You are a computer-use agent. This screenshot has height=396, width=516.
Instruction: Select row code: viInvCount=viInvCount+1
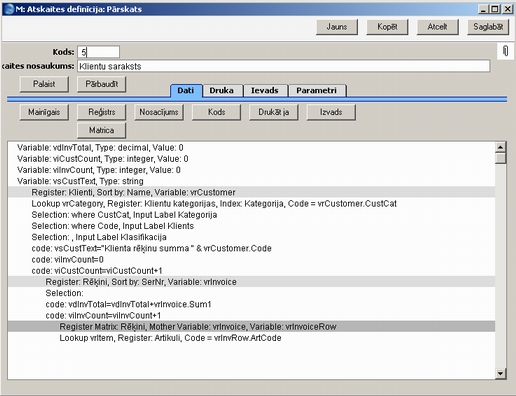click(x=251, y=316)
